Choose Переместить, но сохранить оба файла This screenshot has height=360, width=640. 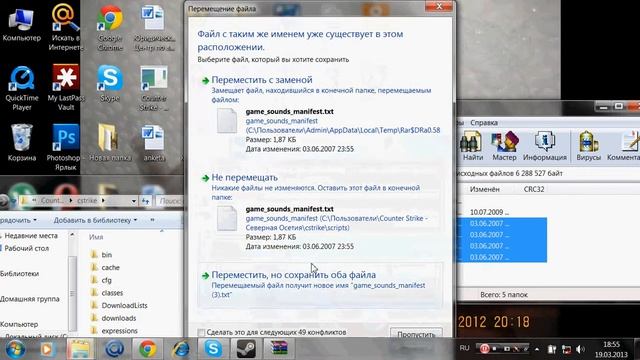293,275
